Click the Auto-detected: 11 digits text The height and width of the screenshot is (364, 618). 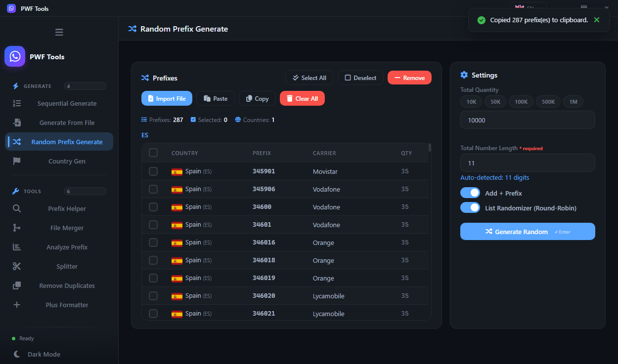pos(494,177)
